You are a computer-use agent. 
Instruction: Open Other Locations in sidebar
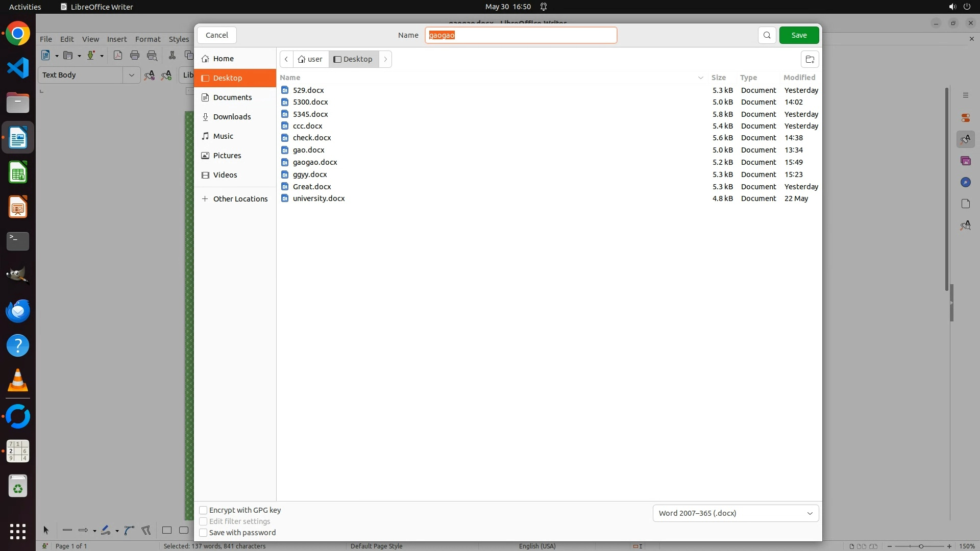point(240,199)
